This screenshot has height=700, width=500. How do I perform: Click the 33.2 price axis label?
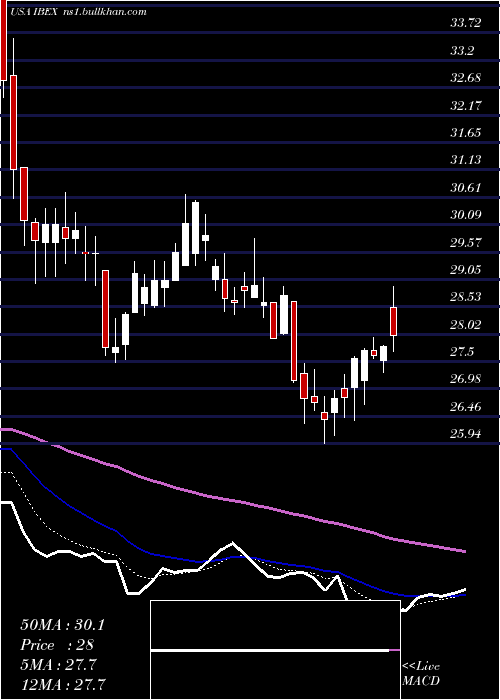click(x=462, y=50)
